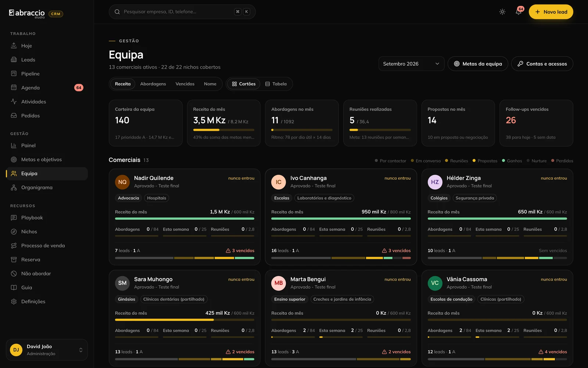Open the Organigrama hierarchy icon
Image resolution: width=588 pixels, height=368 pixels.
click(x=14, y=187)
